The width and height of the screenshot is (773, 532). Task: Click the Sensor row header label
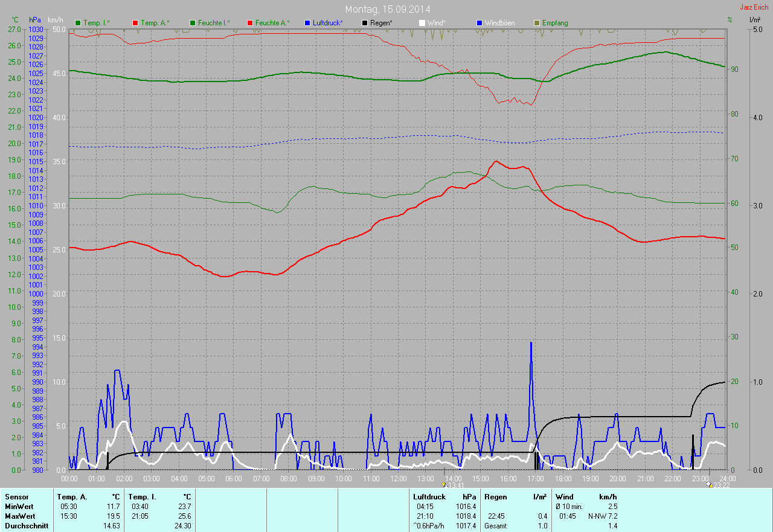(x=16, y=497)
